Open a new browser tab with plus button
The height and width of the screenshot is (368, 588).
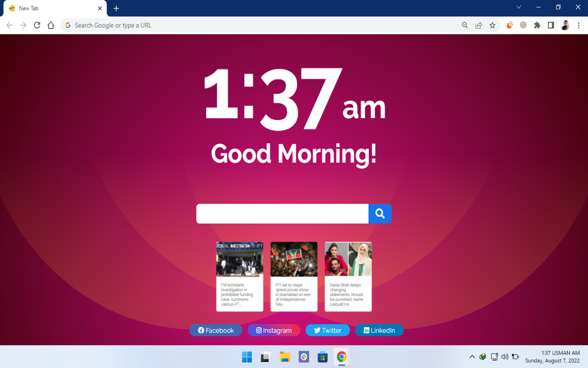[116, 8]
